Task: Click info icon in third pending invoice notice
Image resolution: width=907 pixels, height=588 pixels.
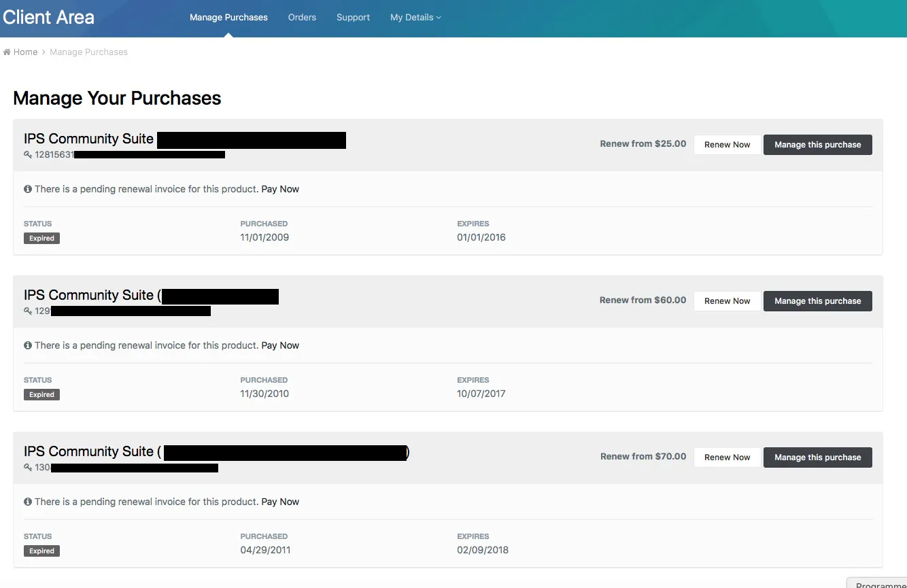Action: 28,502
